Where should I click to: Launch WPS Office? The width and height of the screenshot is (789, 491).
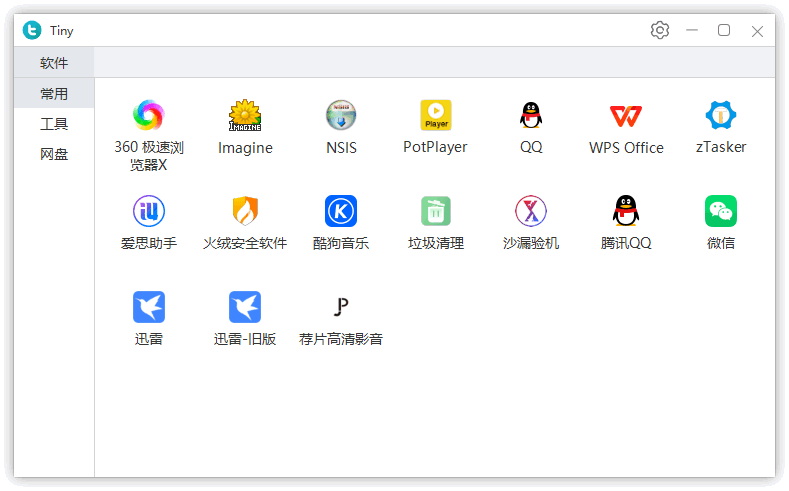coord(626,116)
